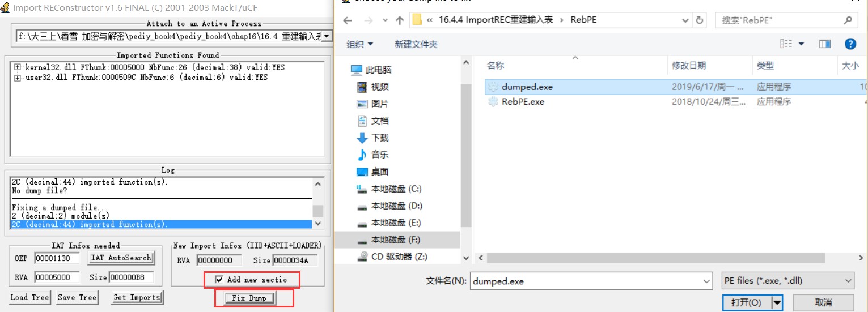
Task: Open CD 驱动器 (Z:) in sidebar
Action: (x=392, y=257)
